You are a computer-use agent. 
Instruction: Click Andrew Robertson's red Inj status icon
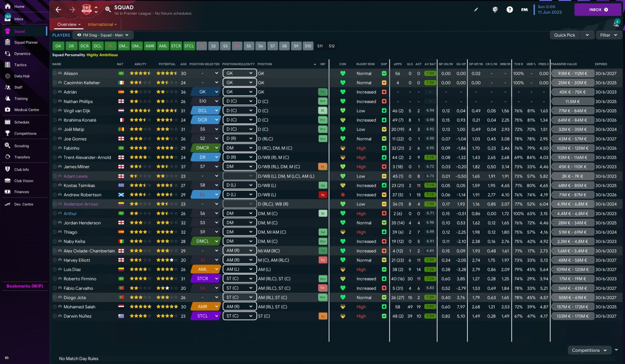point(322,195)
